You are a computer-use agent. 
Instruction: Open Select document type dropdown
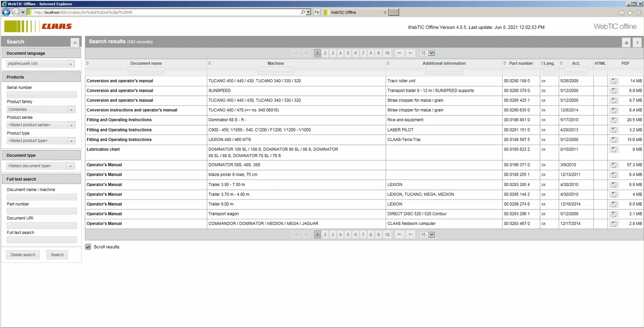pyautogui.click(x=71, y=166)
